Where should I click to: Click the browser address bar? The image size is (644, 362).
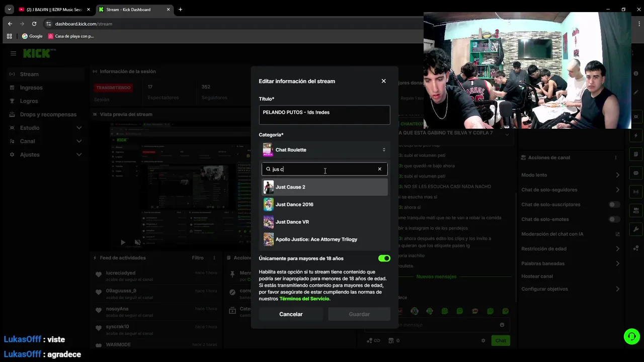[x=231, y=24]
